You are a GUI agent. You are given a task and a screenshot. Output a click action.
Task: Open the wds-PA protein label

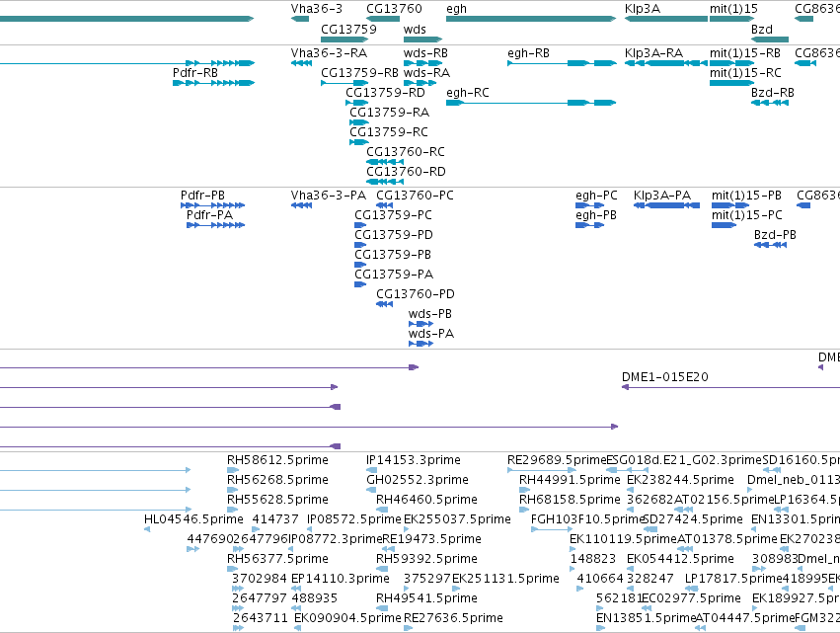point(430,335)
